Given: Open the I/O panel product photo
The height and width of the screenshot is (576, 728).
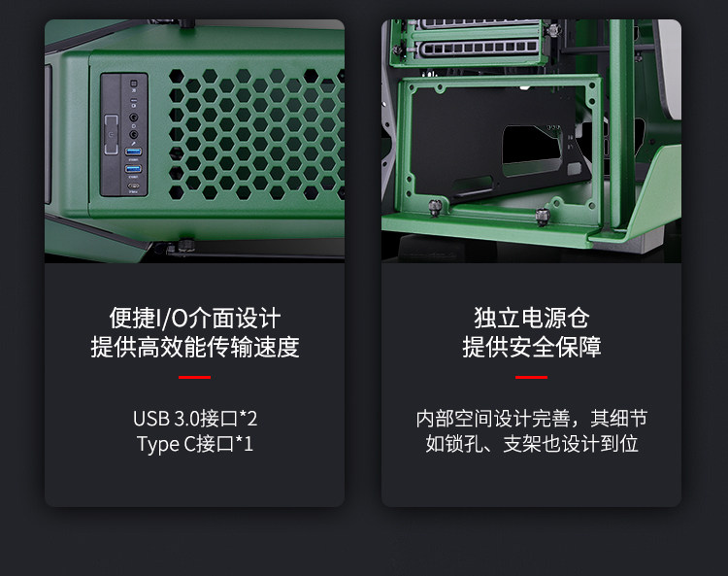Looking at the screenshot, I should pos(194,141).
